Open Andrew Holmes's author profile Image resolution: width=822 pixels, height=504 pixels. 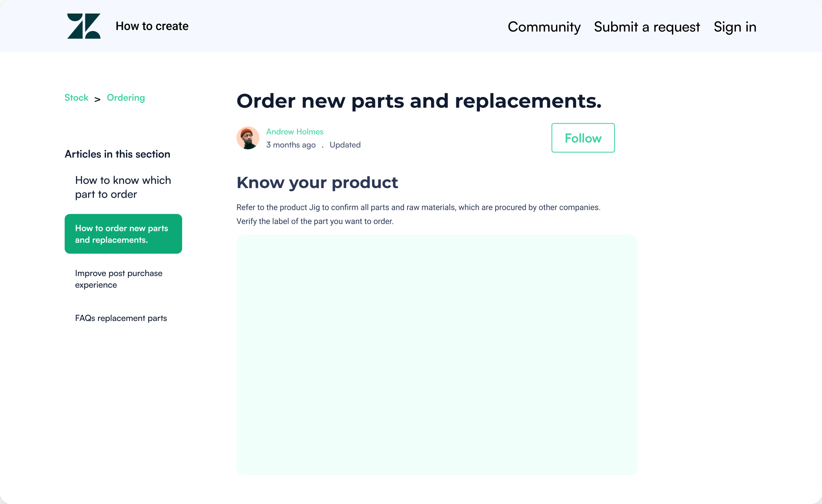click(x=295, y=132)
